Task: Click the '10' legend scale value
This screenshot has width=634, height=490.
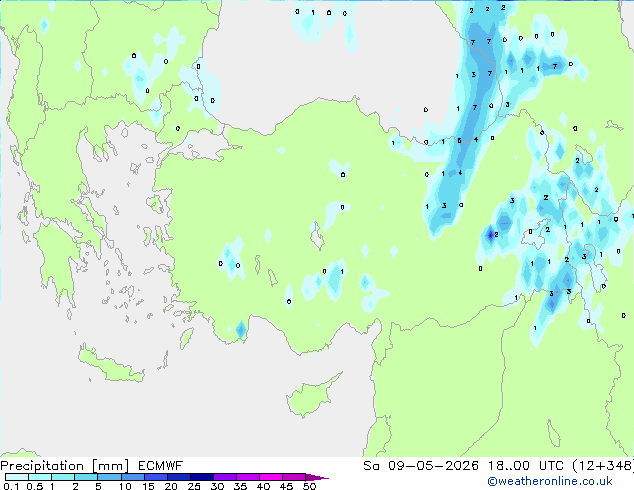Action: pyautogui.click(x=125, y=486)
